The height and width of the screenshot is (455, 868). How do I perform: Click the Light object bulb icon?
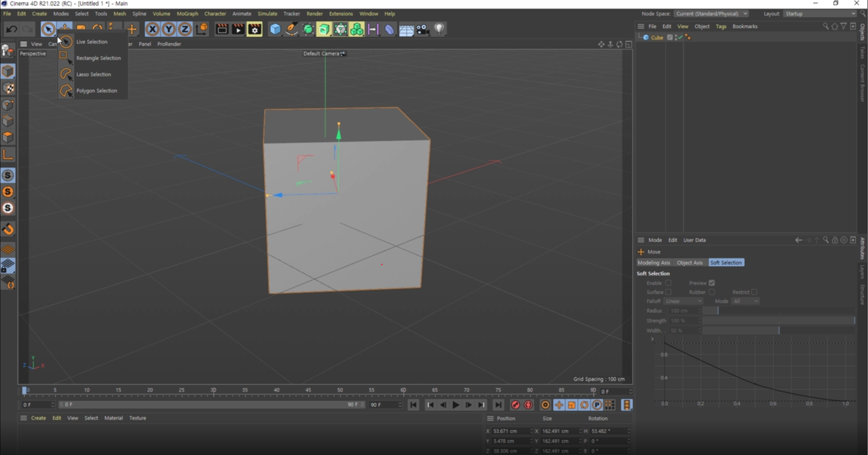(439, 29)
